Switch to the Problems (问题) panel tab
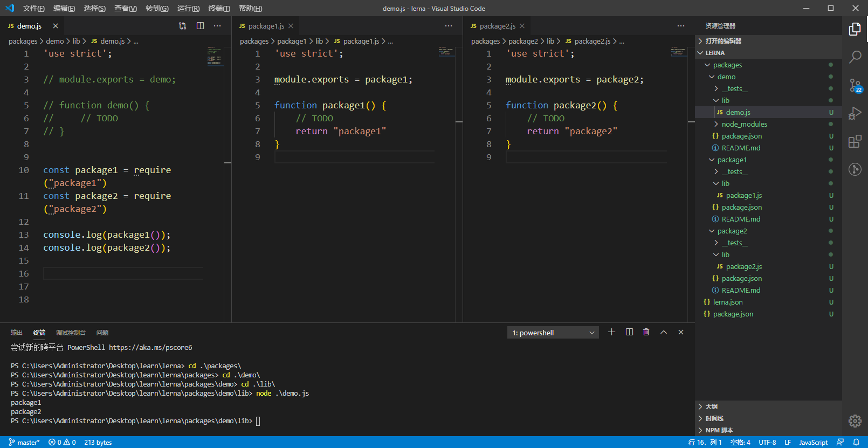This screenshot has width=868, height=448. pos(102,333)
